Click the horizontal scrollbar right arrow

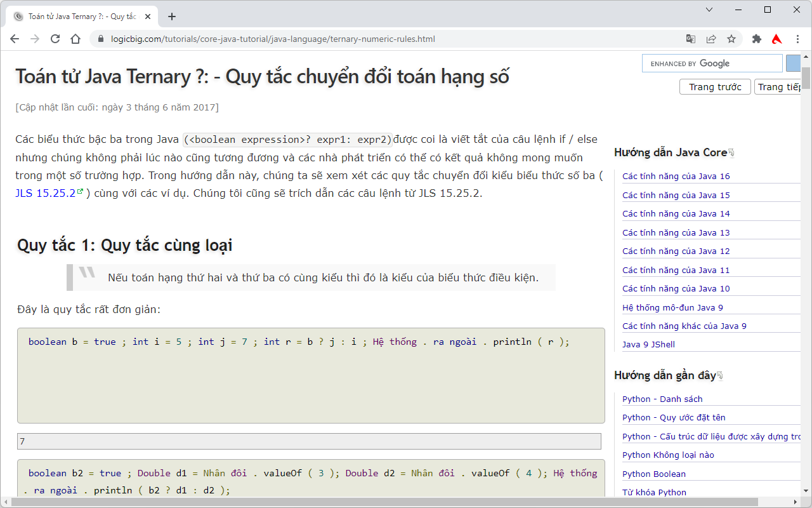[796, 502]
